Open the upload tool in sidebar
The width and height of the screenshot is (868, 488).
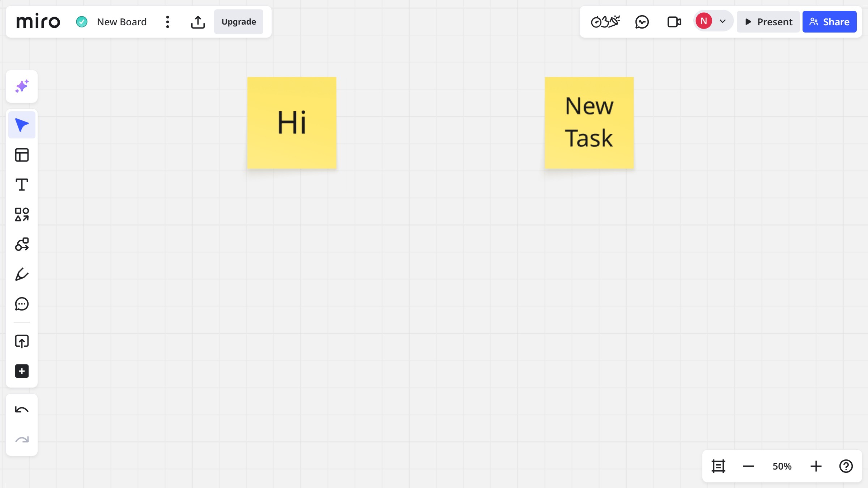pos(22,341)
